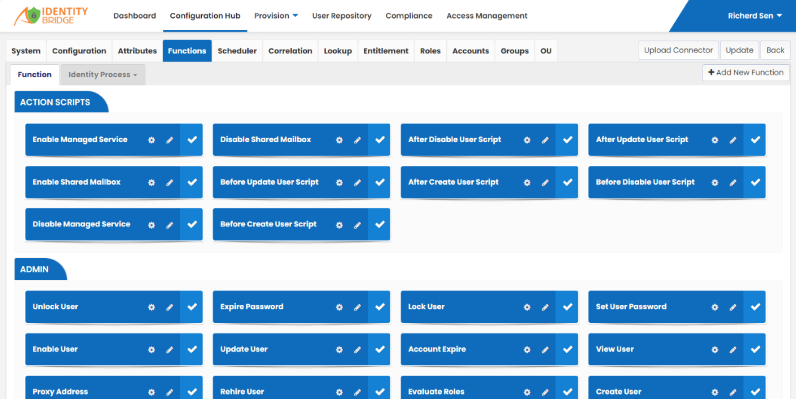Navigate to Compliance
796x399 pixels.
pyautogui.click(x=409, y=16)
